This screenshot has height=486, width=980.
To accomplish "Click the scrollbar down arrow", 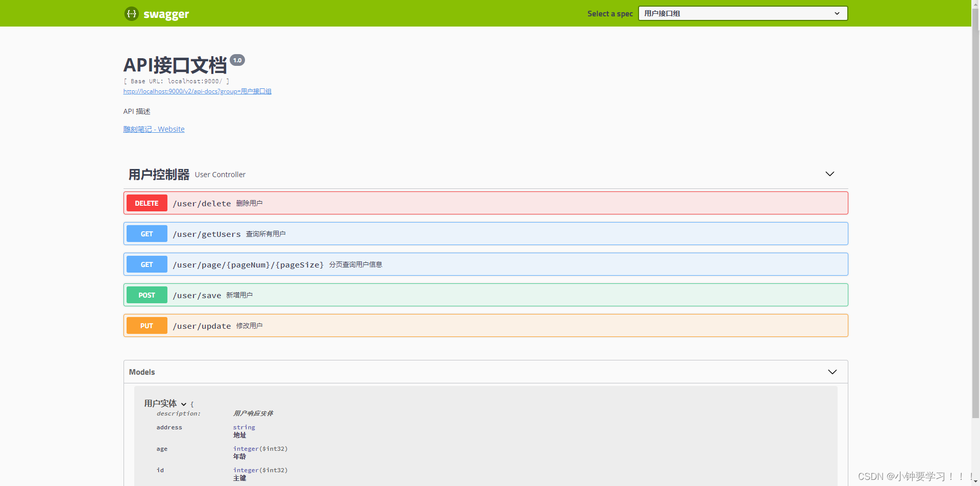I will pos(975,481).
